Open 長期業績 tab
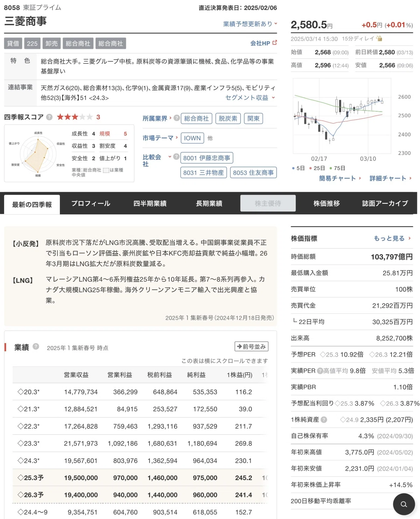This screenshot has width=420, height=519. [209, 203]
